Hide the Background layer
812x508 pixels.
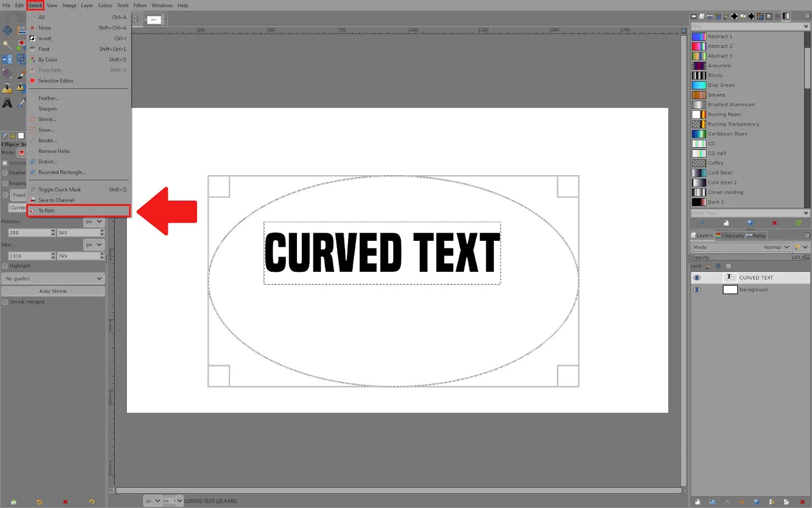(697, 289)
